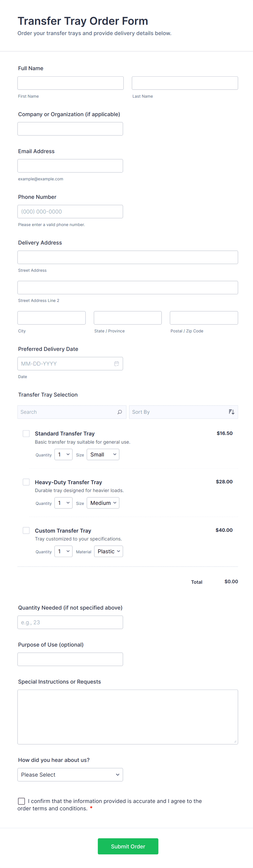Screen dimensions: 253x868
Task: Check the terms and conditions confirmation box
Action: pos(21,801)
